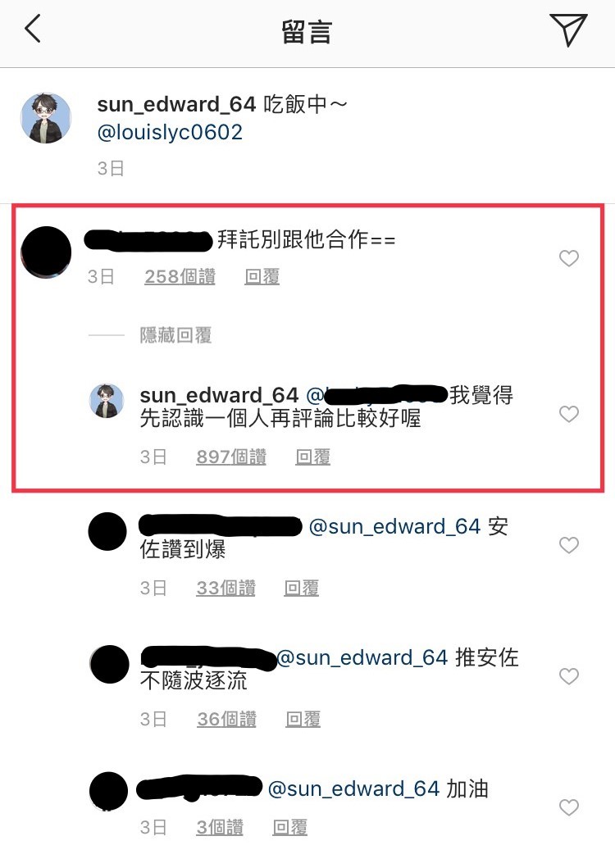Screen dimensions: 615x868
Task: Open sun_edward_64's avatar at post caption
Action: (x=46, y=118)
